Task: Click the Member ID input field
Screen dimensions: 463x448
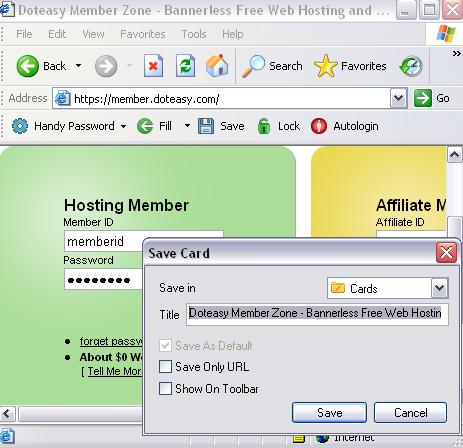Action: (x=104, y=241)
